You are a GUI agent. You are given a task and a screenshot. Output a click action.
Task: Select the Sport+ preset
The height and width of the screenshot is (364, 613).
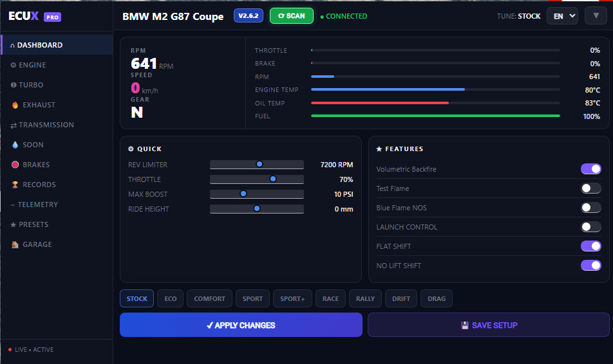tap(292, 298)
